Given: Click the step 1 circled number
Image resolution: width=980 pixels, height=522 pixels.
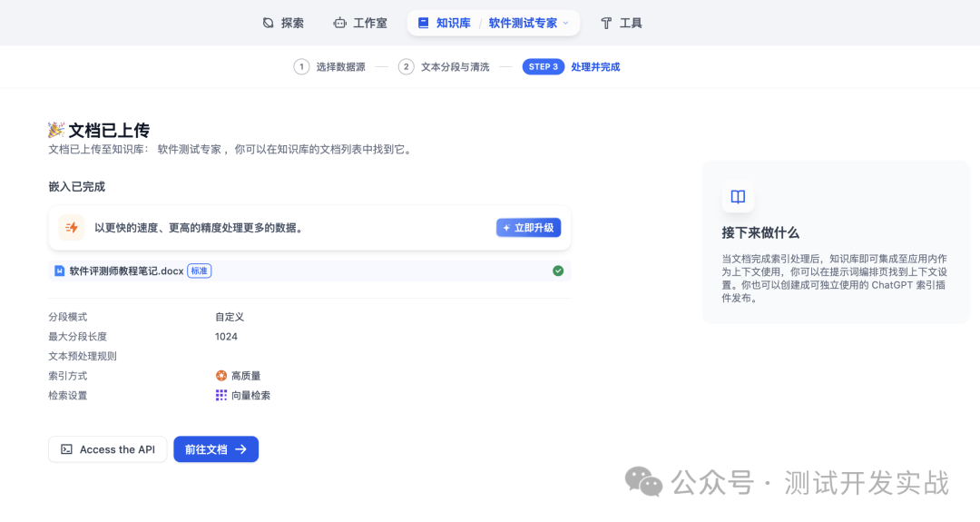Looking at the screenshot, I should click(x=301, y=67).
